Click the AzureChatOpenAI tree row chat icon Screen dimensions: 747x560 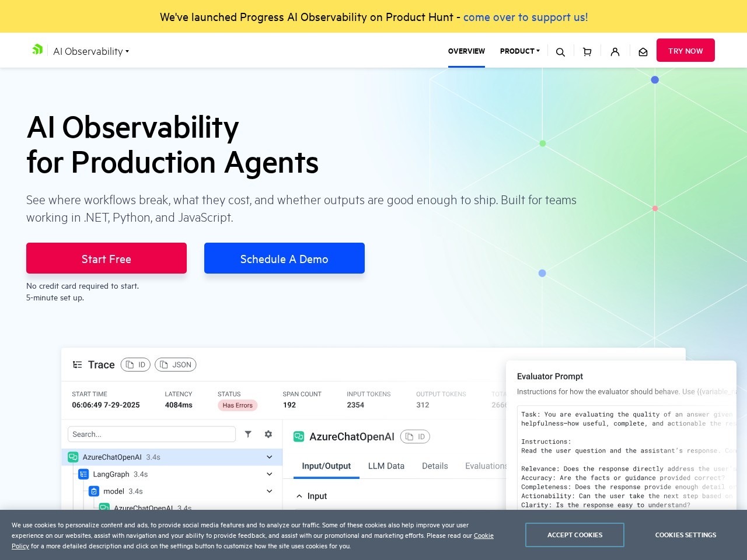(x=73, y=457)
